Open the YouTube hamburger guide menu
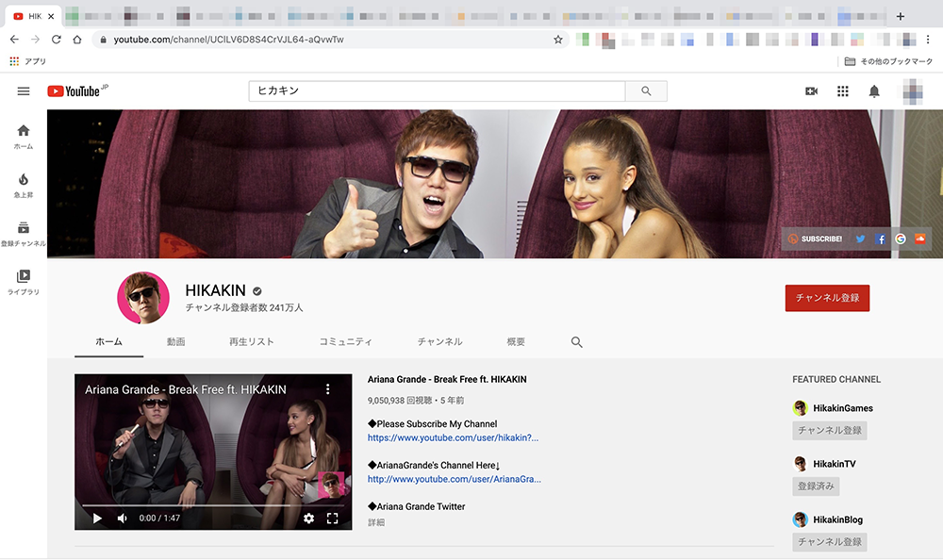The width and height of the screenshot is (943, 560). pyautogui.click(x=24, y=91)
